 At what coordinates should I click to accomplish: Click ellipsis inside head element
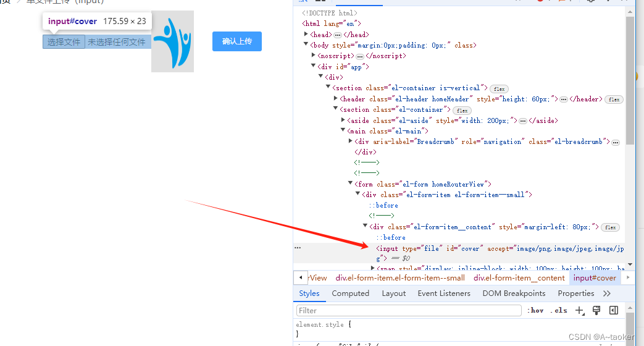click(338, 35)
